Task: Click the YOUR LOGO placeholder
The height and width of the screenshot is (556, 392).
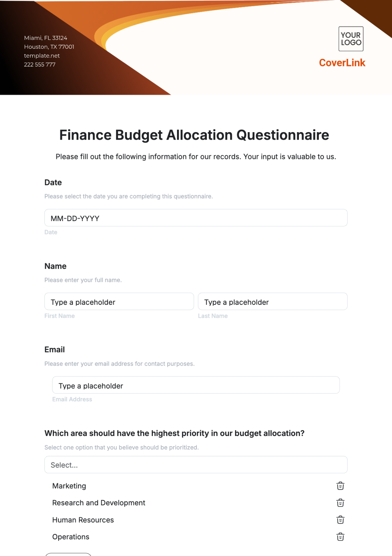Action: tap(351, 39)
